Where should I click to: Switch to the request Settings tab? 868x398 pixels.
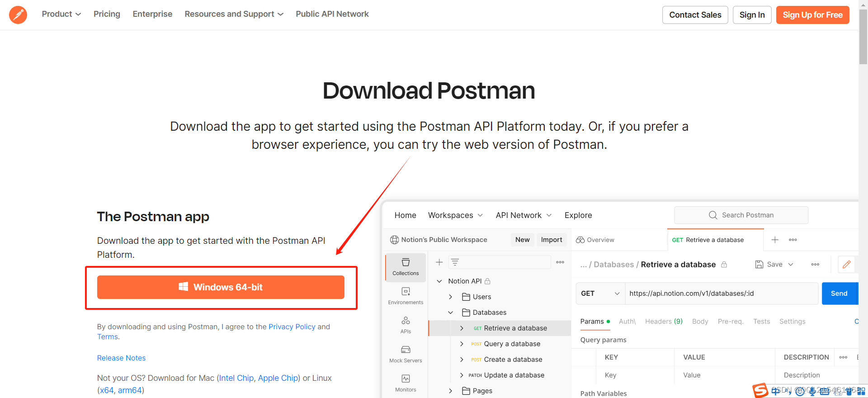pos(792,322)
